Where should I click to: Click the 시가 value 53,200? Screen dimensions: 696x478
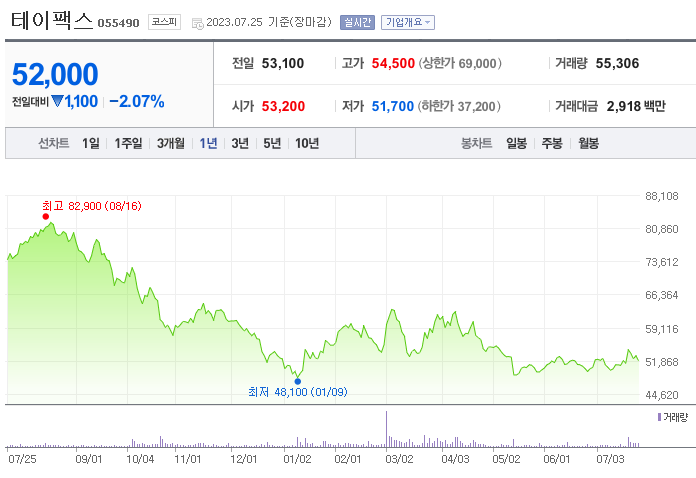(283, 107)
